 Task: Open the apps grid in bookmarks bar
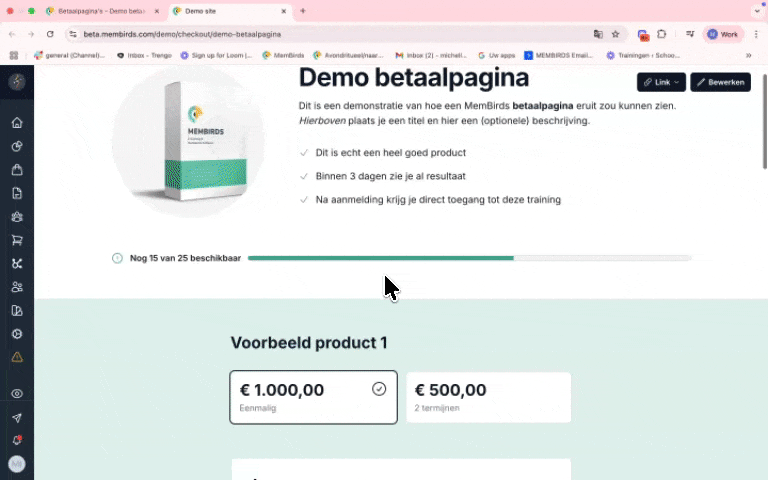(x=14, y=55)
